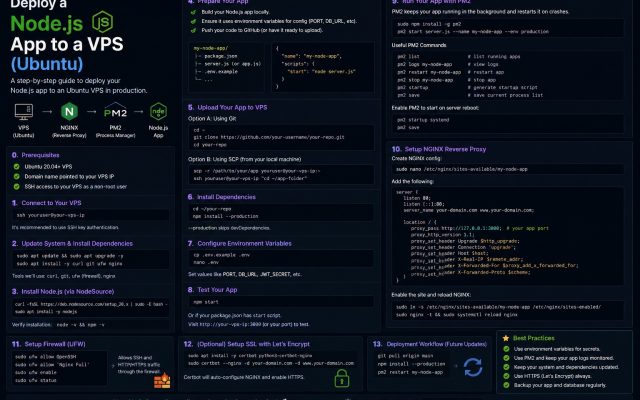Click the PM2 process manager logo
640x400 pixels.
[x=116, y=111]
